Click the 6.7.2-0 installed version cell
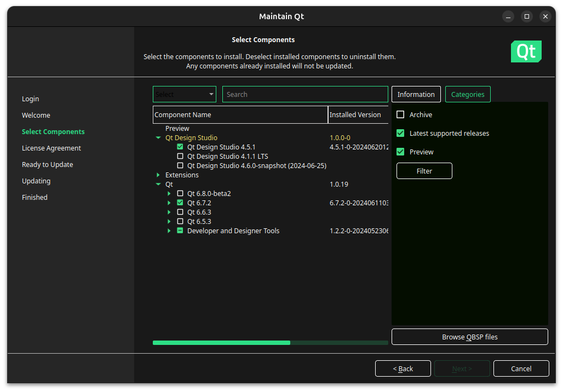This screenshot has height=392, width=563. [x=359, y=203]
